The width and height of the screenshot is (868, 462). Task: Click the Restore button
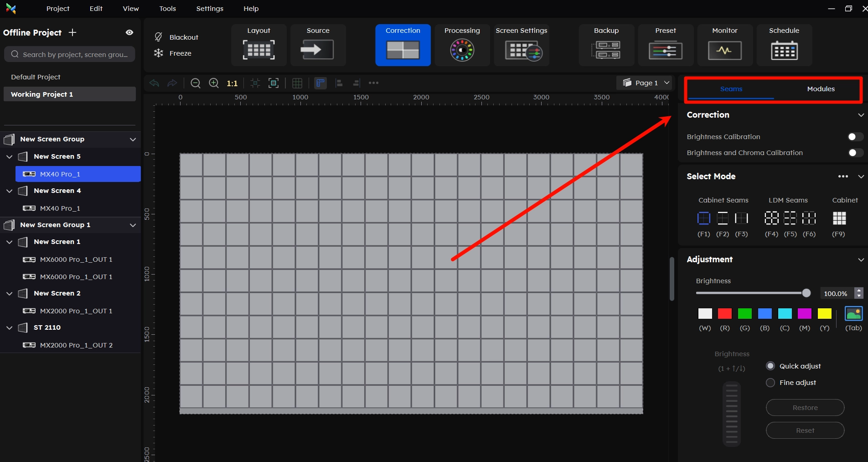point(805,408)
